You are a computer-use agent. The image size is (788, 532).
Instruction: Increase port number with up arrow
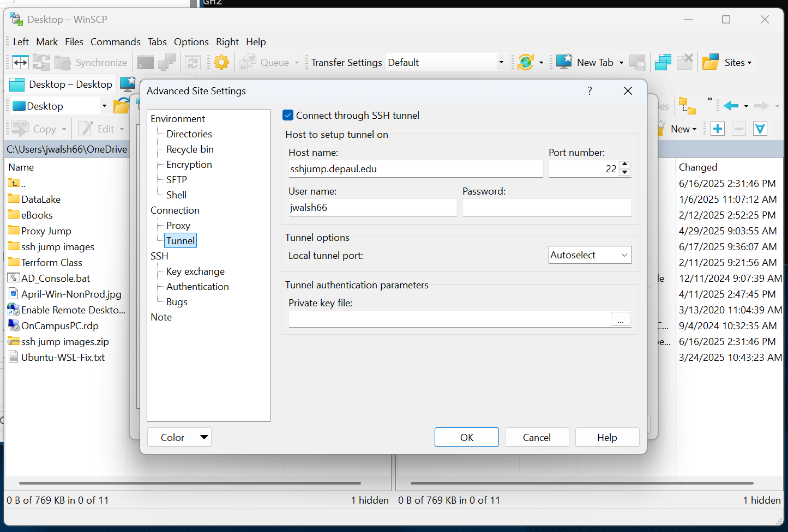(625, 165)
